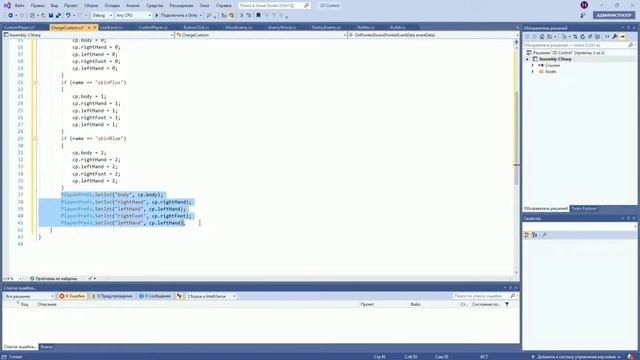Open the Edit menu
Screen dimensions: 640x360
38,6
